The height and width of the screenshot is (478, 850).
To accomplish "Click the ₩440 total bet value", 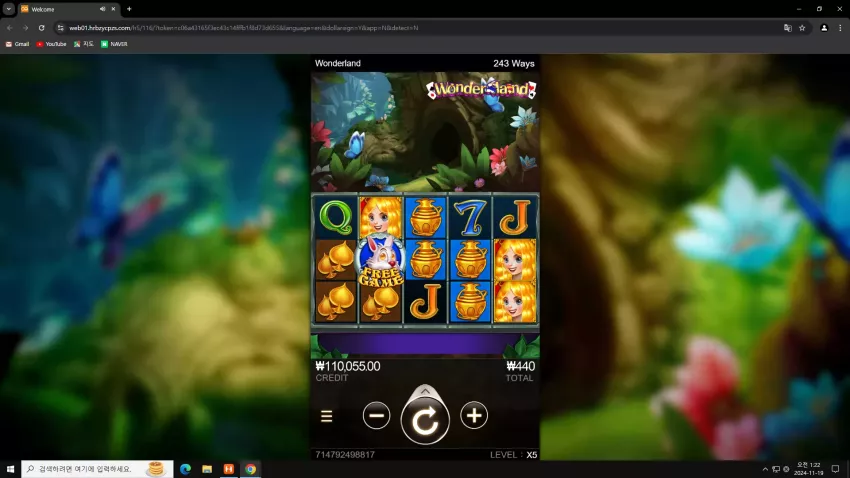I will [x=520, y=366].
